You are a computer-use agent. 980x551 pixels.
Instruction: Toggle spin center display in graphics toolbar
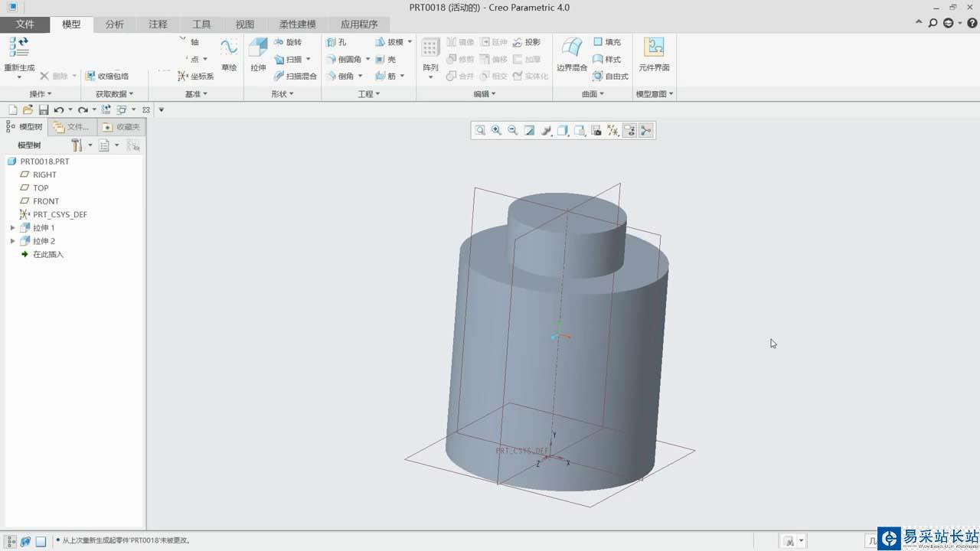coord(646,131)
